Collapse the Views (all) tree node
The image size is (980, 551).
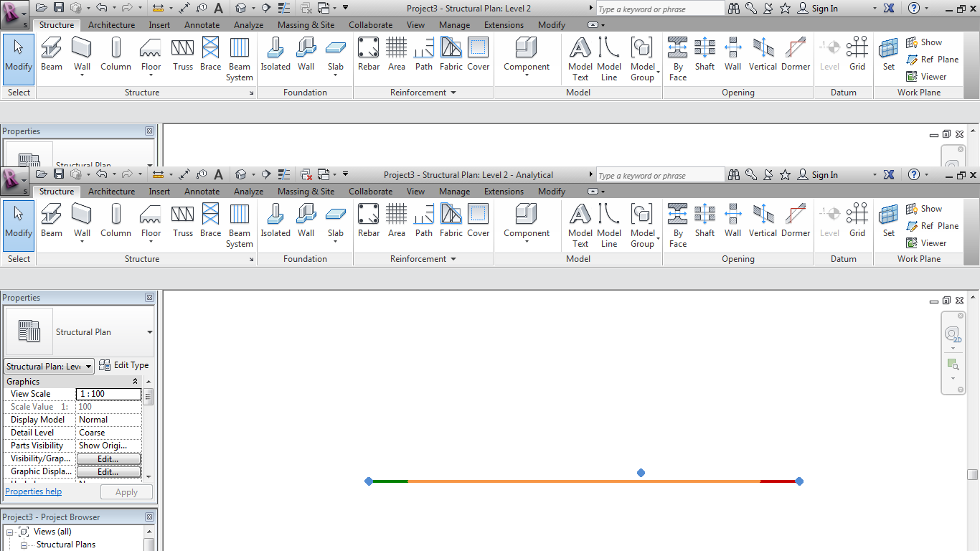[9, 532]
